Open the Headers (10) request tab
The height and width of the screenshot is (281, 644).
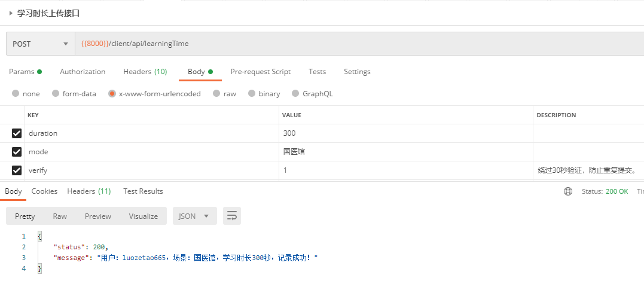click(145, 72)
